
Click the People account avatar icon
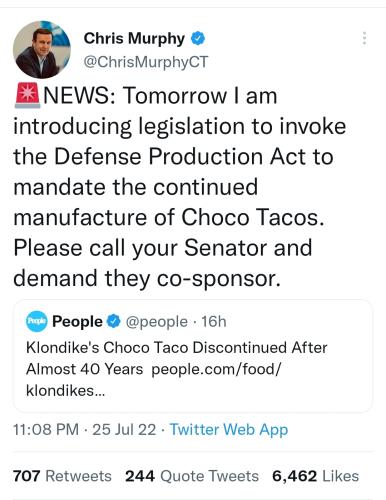point(37,321)
